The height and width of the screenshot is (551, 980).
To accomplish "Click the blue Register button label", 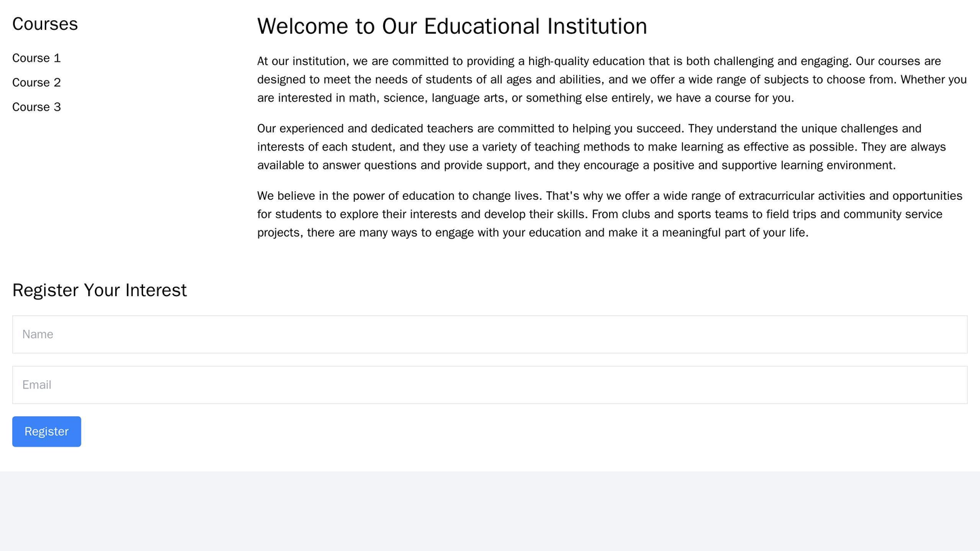I will pyautogui.click(x=45, y=432).
